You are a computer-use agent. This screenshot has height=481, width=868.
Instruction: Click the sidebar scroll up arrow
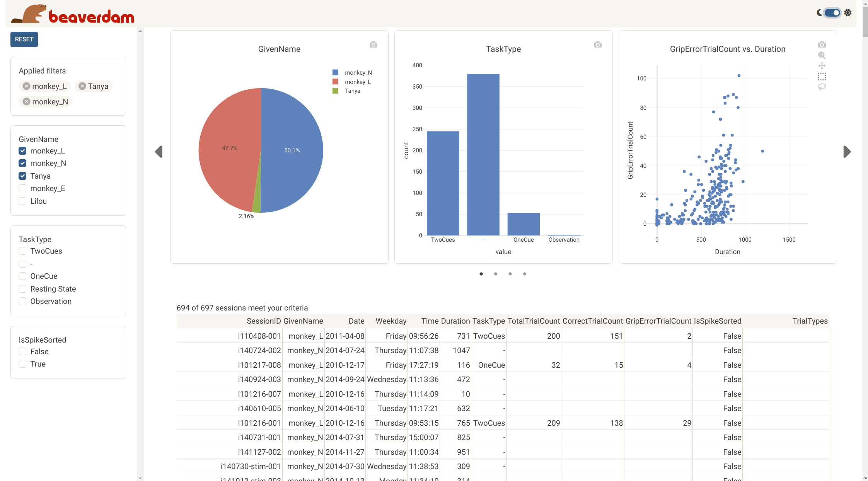pos(140,31)
